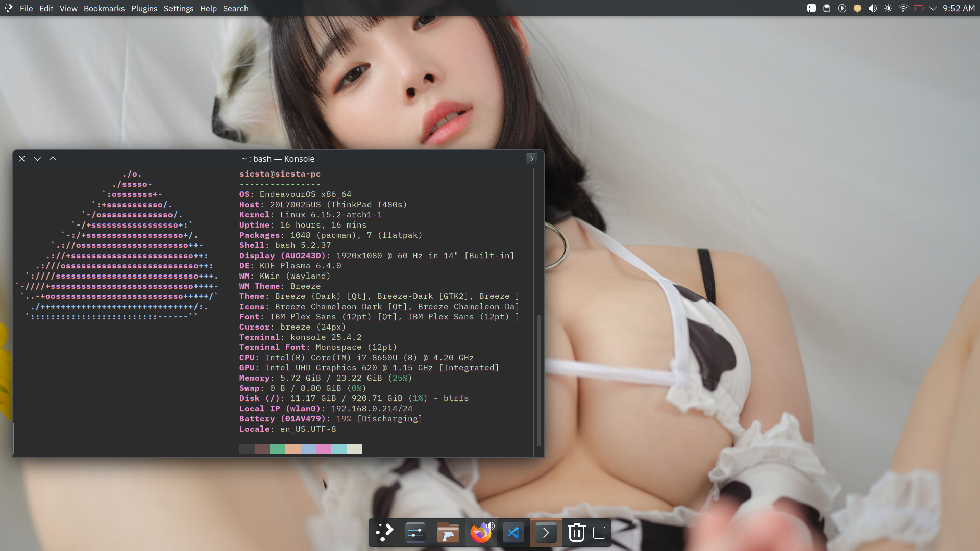980x551 pixels.
Task: Open the Wi-Fi network tray icon
Action: 903,8
